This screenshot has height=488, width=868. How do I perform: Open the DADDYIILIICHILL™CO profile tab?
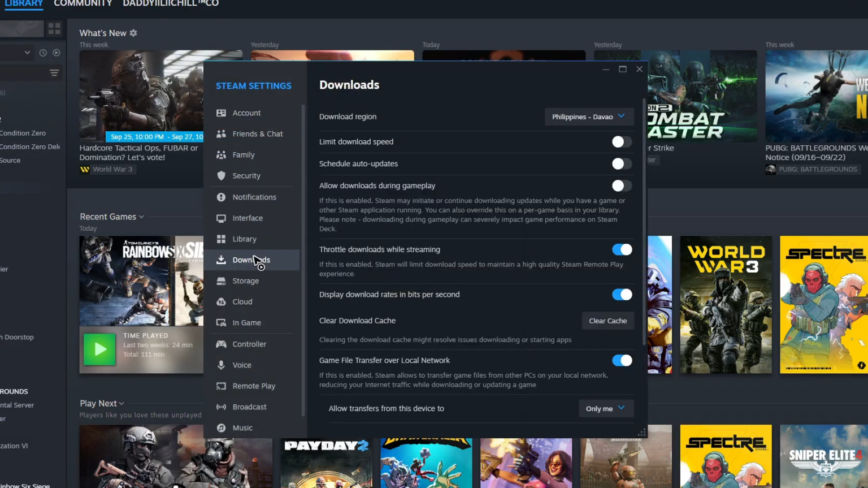[171, 3]
